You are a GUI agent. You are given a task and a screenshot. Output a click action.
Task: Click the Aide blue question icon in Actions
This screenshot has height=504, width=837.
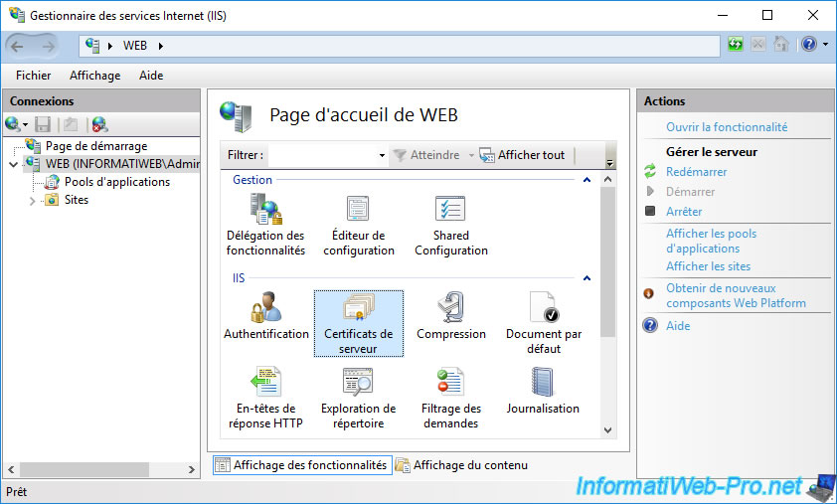tap(650, 325)
